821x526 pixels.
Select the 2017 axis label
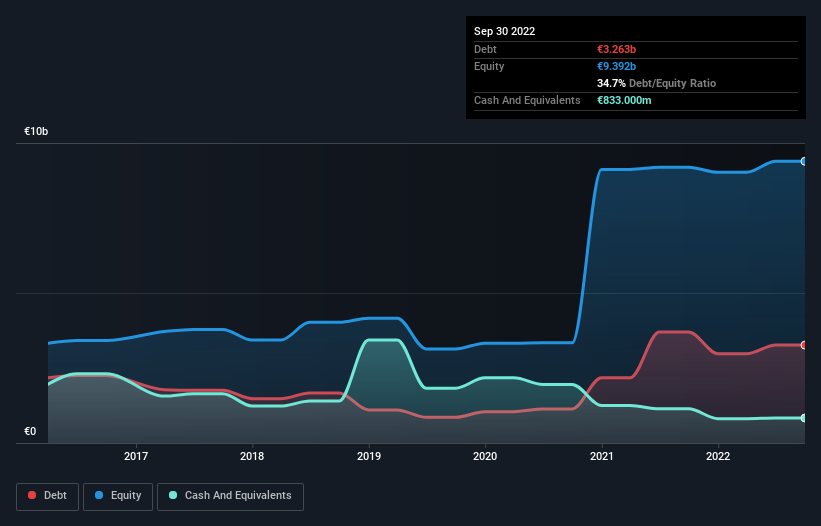click(x=136, y=456)
